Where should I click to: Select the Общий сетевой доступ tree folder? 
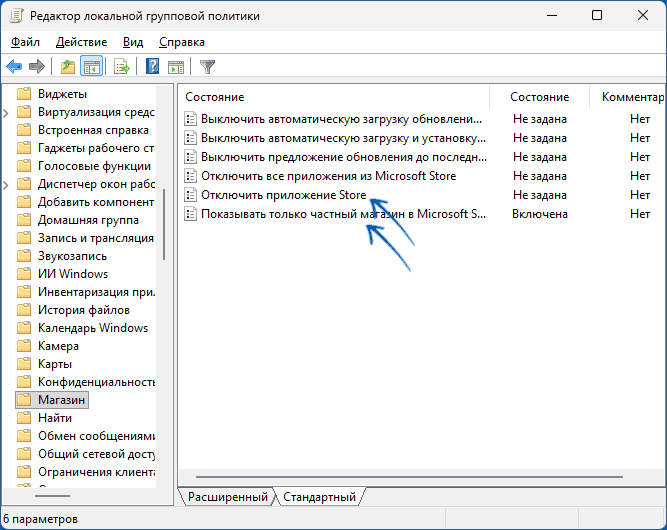pyautogui.click(x=96, y=454)
